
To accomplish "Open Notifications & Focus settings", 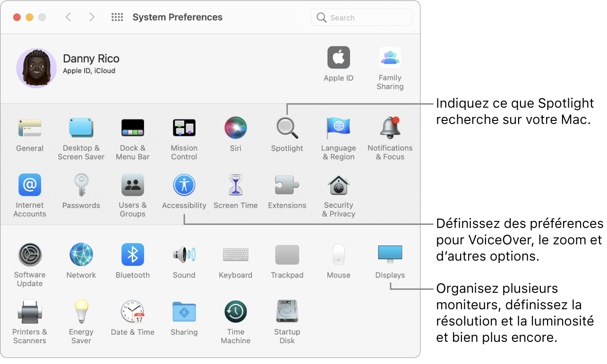I will click(x=390, y=128).
